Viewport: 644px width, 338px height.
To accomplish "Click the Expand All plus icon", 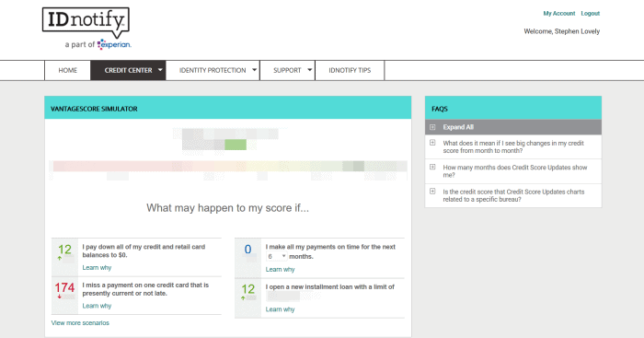I will (x=432, y=127).
